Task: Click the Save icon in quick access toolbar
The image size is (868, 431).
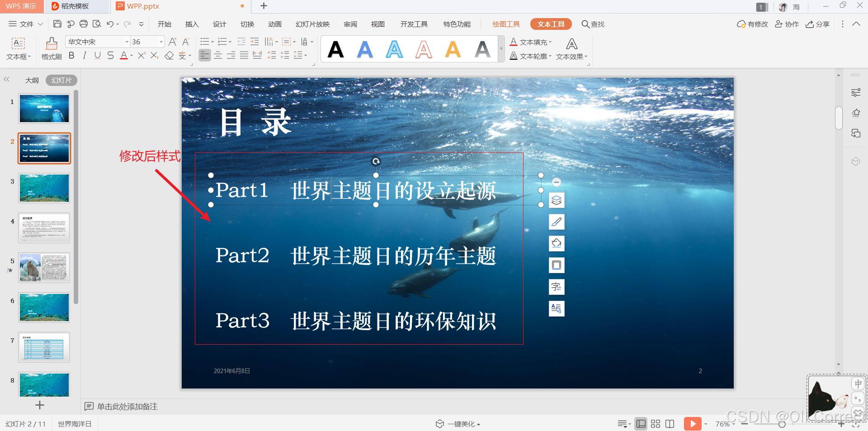Action: tap(57, 24)
